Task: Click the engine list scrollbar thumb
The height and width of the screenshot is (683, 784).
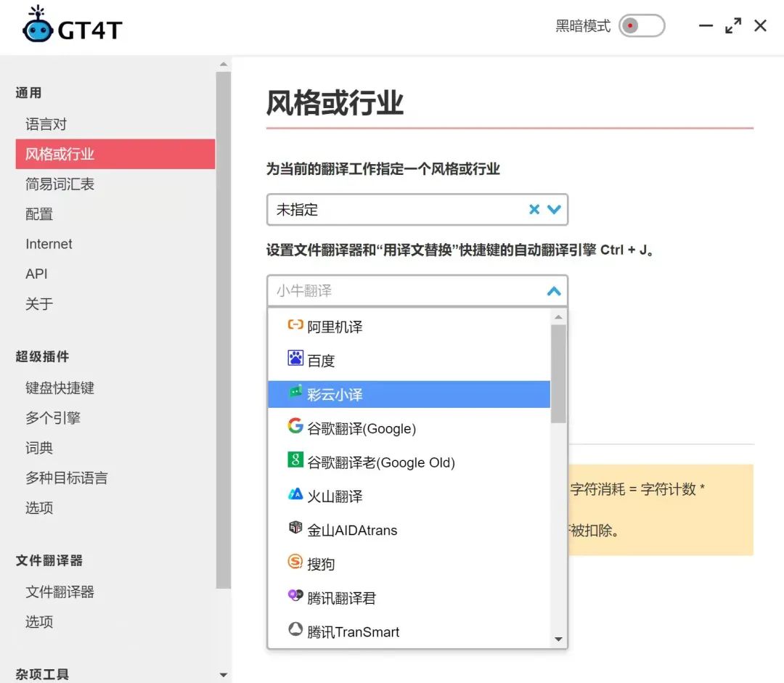Action: click(558, 374)
